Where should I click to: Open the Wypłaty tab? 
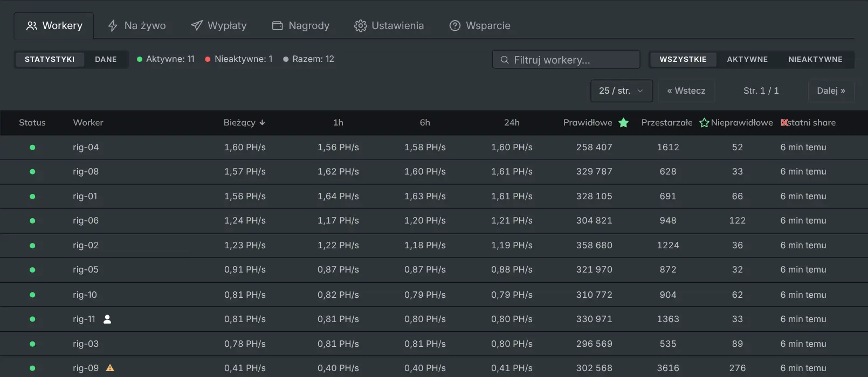pos(218,26)
